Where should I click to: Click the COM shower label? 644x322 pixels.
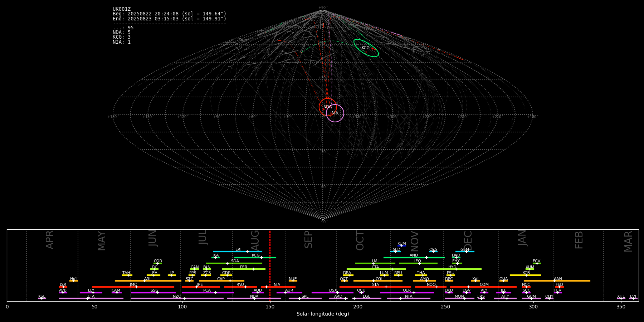[x=484, y=285]
